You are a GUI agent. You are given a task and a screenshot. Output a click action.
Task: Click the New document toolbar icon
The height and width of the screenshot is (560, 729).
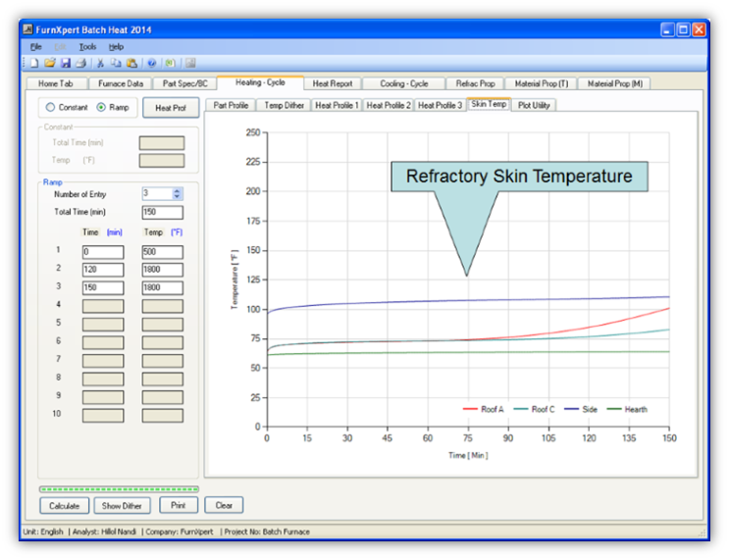tap(35, 63)
